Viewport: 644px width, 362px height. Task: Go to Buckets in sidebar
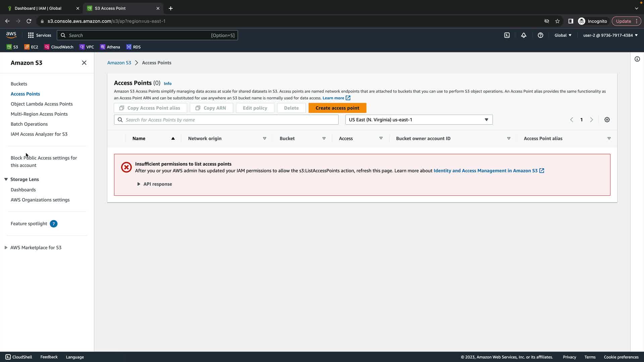[x=19, y=84]
